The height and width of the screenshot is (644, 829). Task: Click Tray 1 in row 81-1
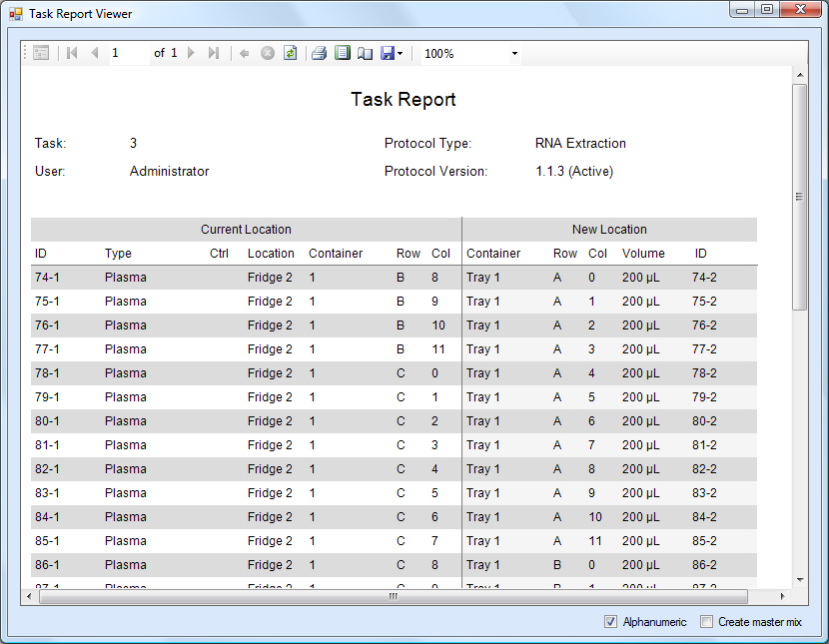482,445
